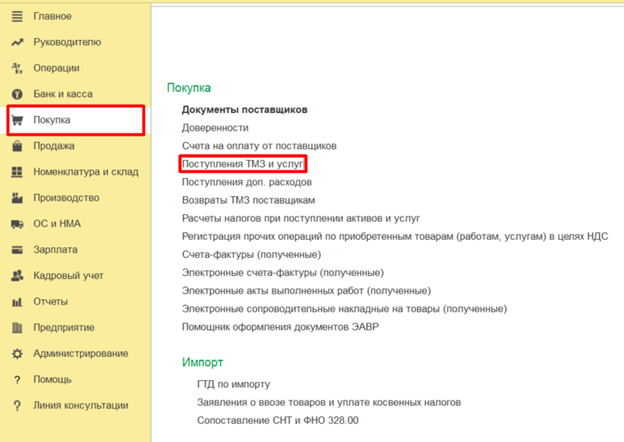This screenshot has height=442, width=624.
Task: Open Поступления ТМЗ и услуг
Action: [x=243, y=164]
